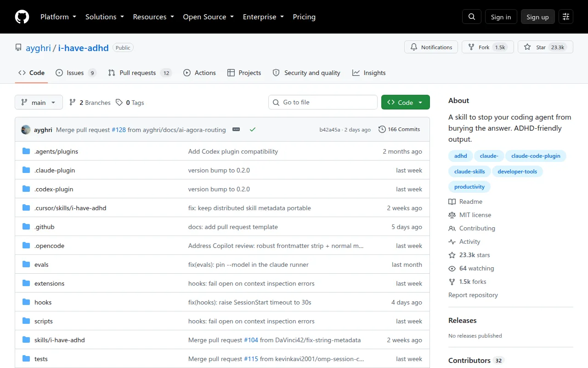Open the ayghri owner link
The width and height of the screenshot is (588, 368).
tap(38, 47)
